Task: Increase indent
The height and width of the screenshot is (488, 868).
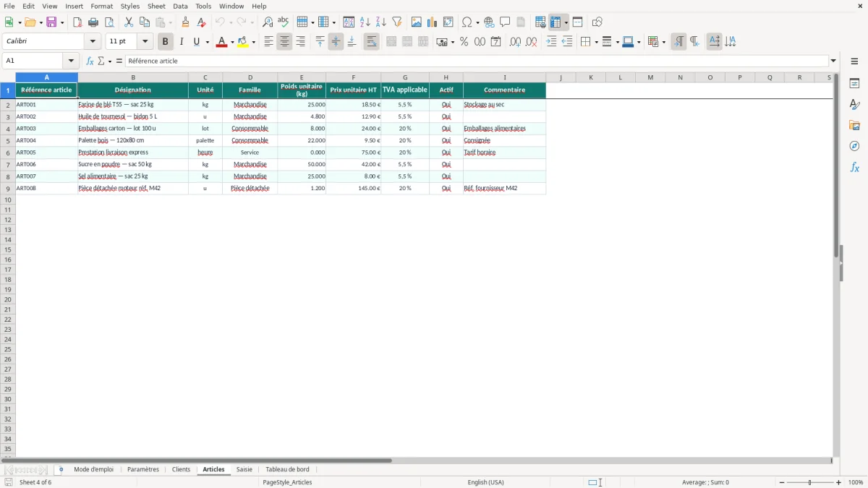Action: click(x=551, y=42)
